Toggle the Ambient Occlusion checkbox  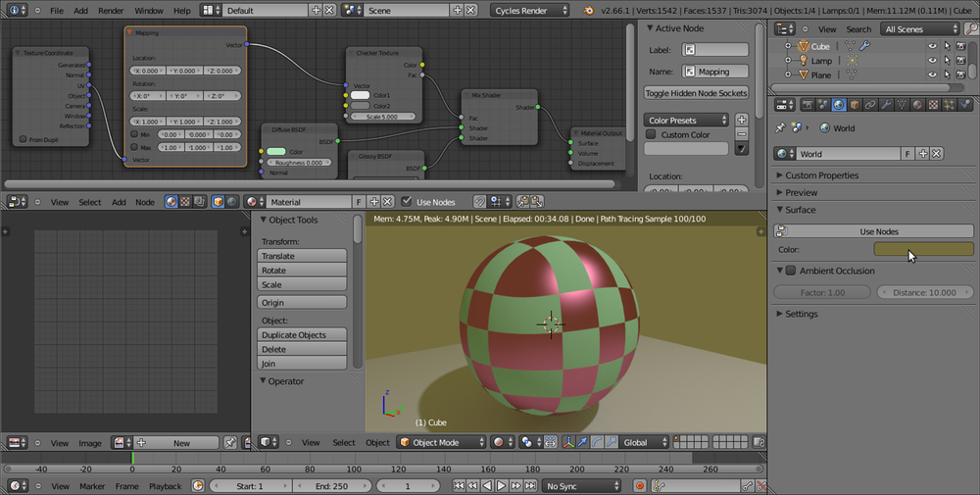[x=791, y=271]
